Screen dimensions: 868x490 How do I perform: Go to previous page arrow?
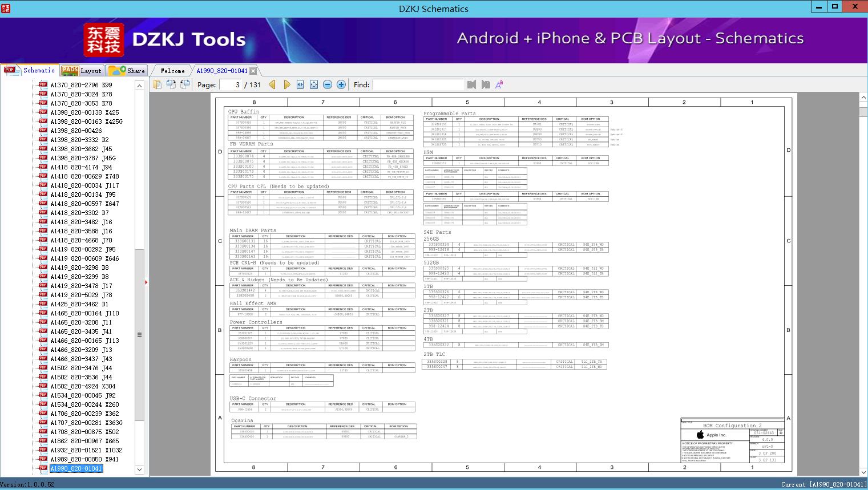click(x=272, y=84)
